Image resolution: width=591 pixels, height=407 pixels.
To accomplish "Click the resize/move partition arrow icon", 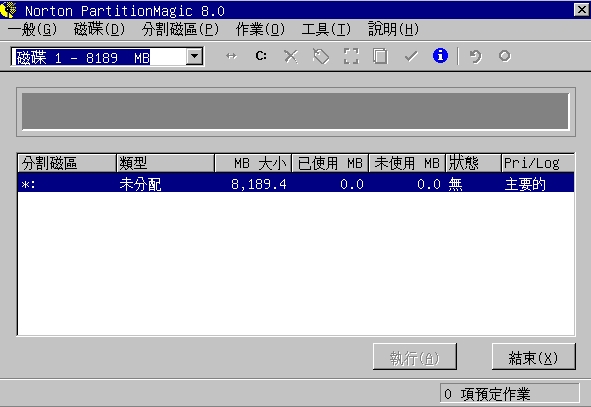I will tap(231, 56).
